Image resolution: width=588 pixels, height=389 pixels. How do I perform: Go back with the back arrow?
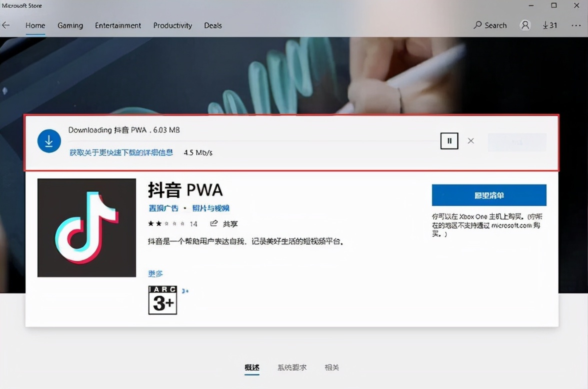6,25
